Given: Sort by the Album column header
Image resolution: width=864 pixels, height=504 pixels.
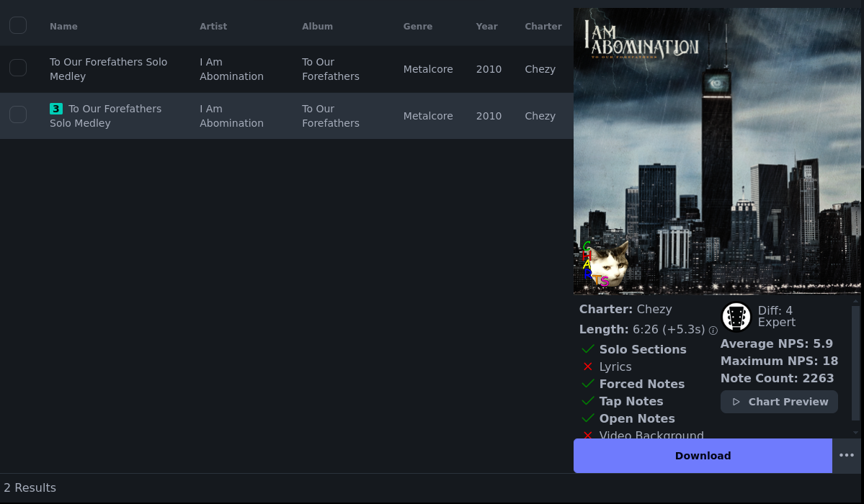Looking at the screenshot, I should [317, 27].
